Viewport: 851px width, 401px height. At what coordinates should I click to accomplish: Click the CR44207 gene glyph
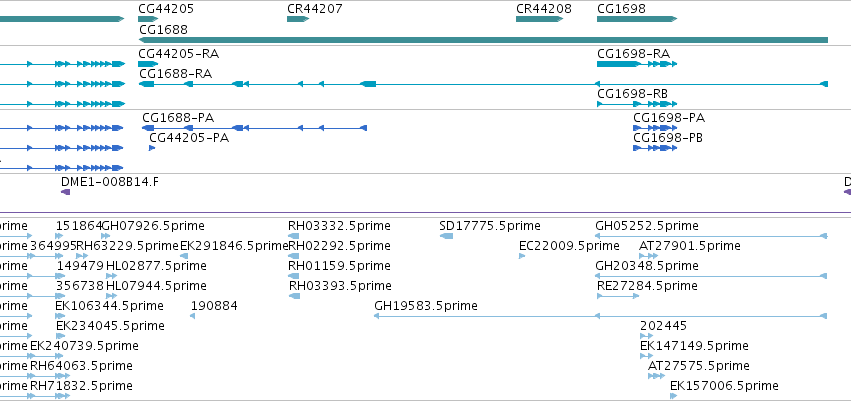(298, 19)
